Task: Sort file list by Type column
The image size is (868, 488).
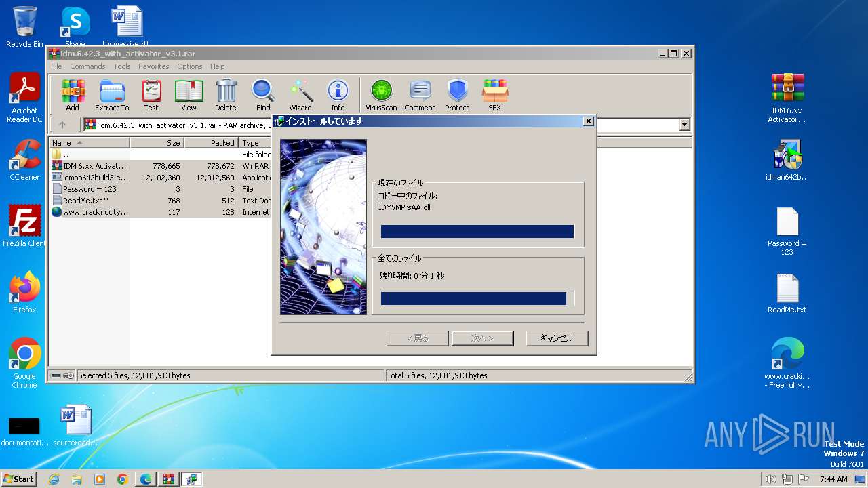Action: pos(255,142)
